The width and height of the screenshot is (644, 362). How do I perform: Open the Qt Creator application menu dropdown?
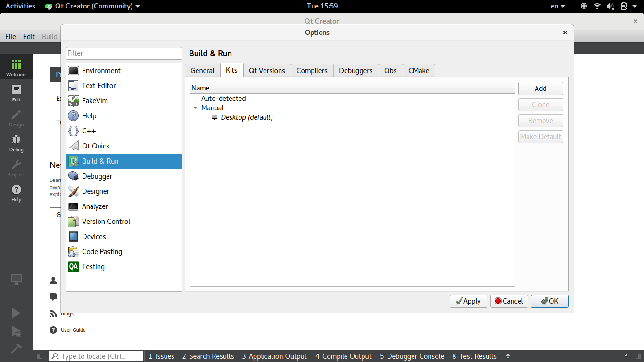[x=93, y=6]
